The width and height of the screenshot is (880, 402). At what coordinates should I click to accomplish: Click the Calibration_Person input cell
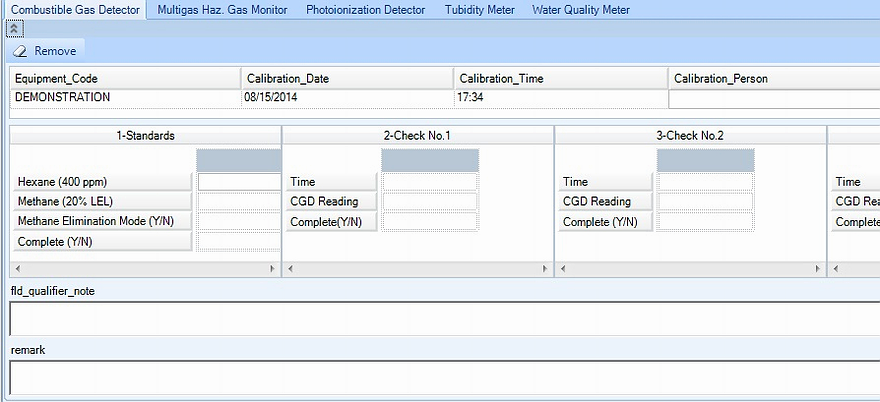click(x=772, y=98)
